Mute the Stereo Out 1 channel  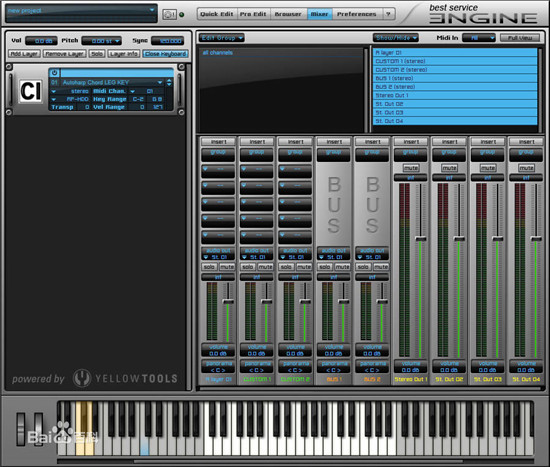(410, 168)
